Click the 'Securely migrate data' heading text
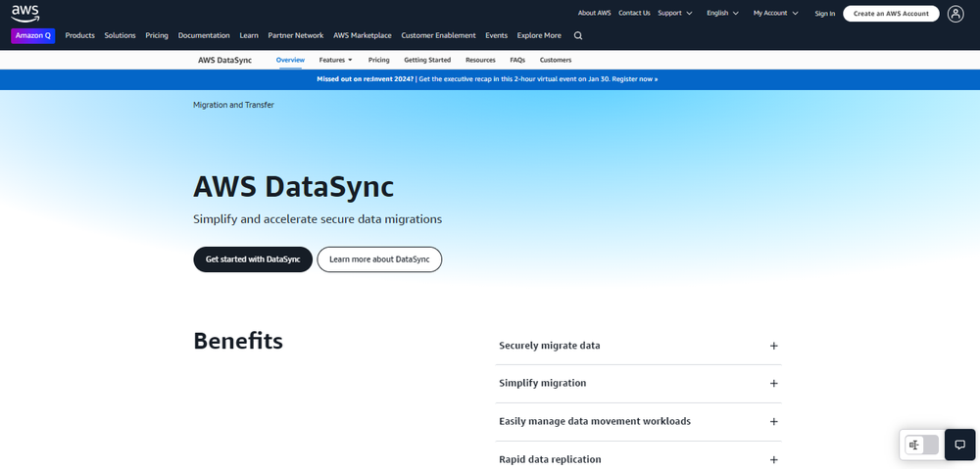 click(x=550, y=346)
